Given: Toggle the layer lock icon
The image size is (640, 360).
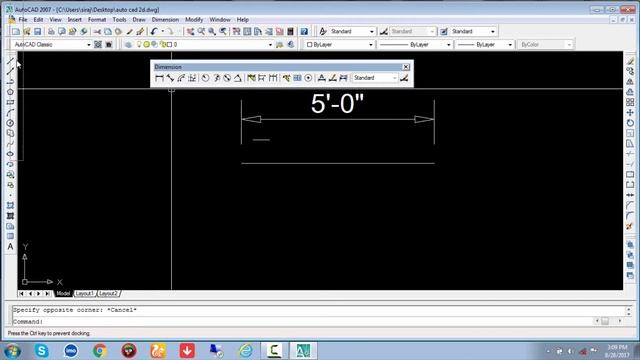Looking at the screenshot, I should coord(163,44).
